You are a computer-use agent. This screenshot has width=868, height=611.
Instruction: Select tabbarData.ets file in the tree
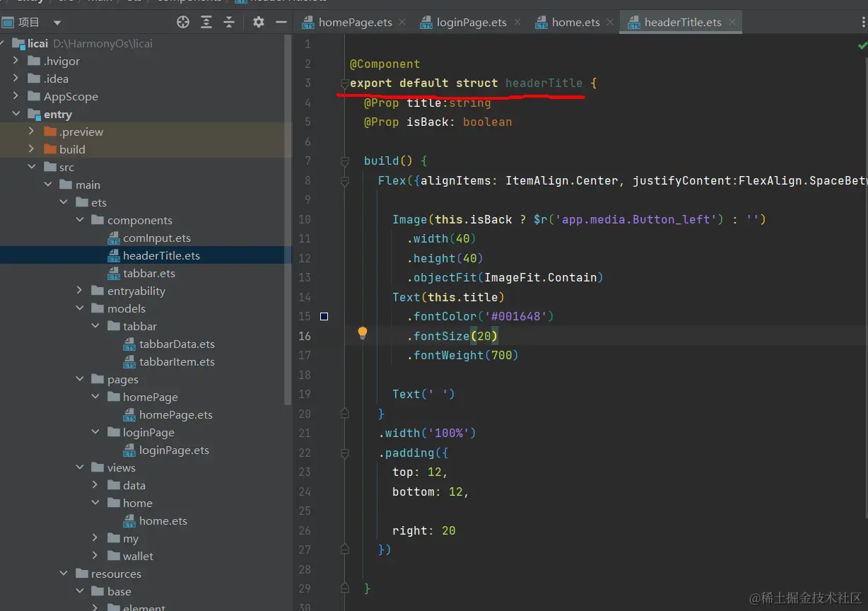coord(177,344)
